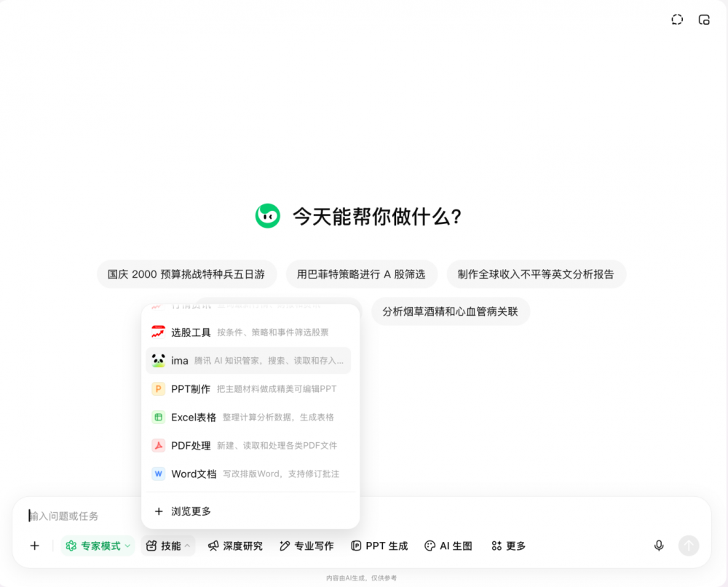
Task: Click the 内容由AI生成，仅供参考 footer text
Action: [x=361, y=578]
